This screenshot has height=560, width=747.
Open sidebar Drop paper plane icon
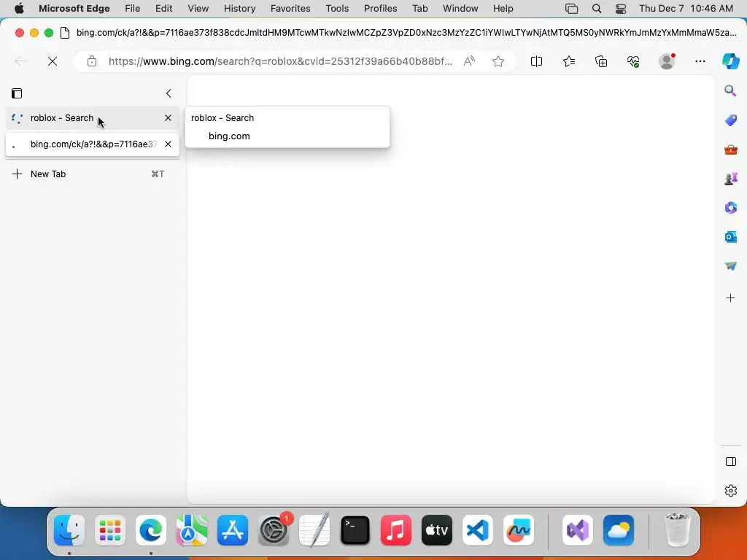point(731,265)
